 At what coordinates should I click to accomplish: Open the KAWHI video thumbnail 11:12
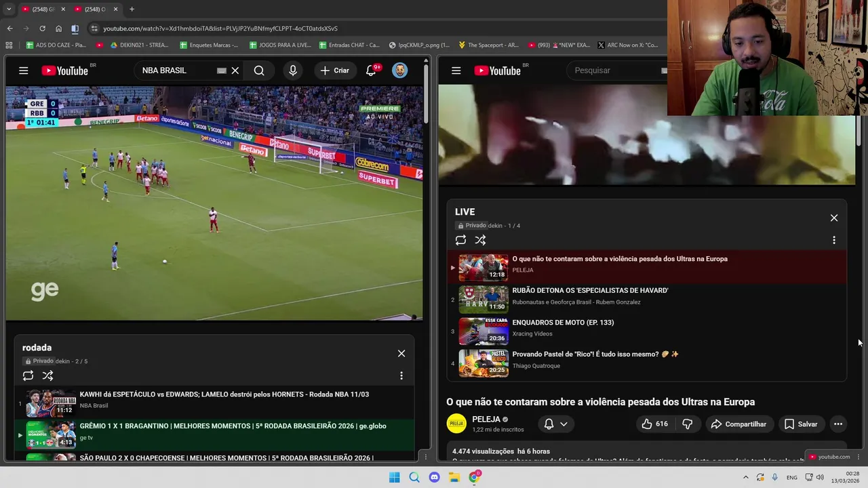point(51,403)
